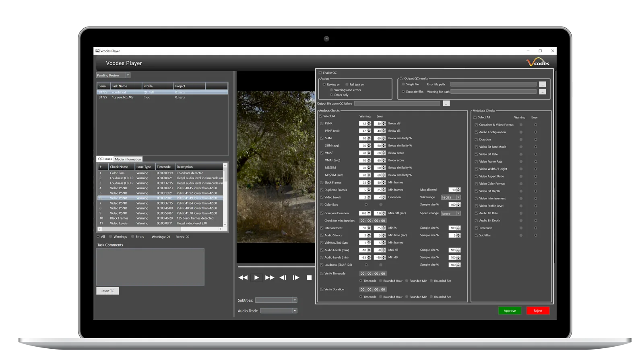This screenshot has width=644, height=360.
Task: Toggle Select All under Analysis Checks
Action: tap(321, 116)
